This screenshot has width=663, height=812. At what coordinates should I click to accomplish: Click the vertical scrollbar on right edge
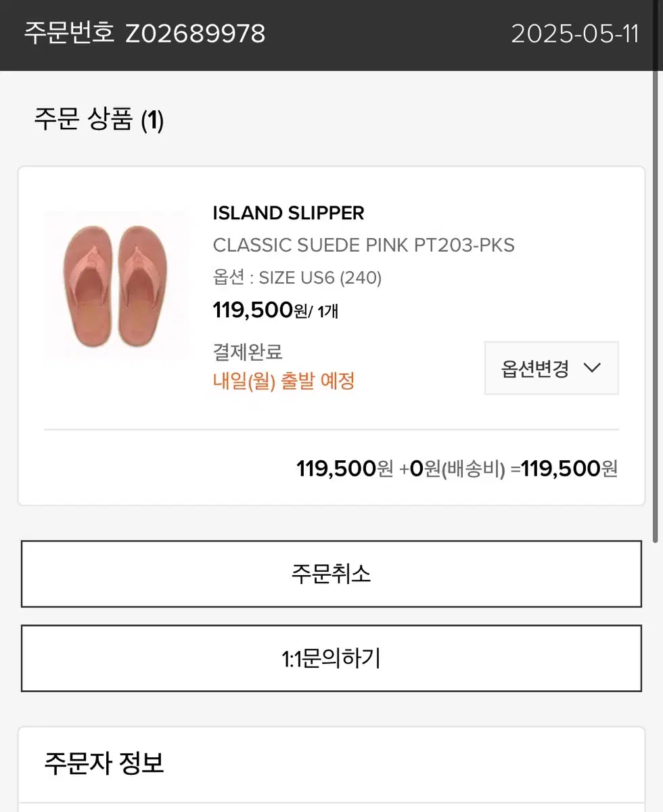[x=656, y=271]
